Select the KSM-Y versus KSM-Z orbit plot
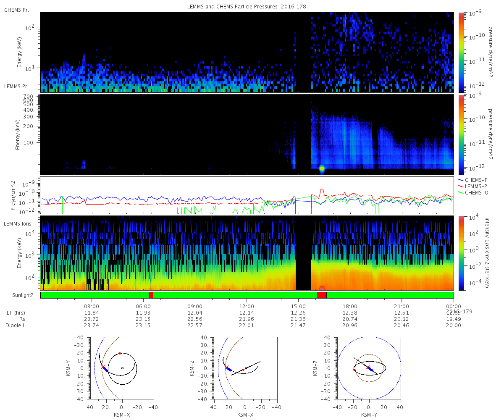 pos(369,368)
